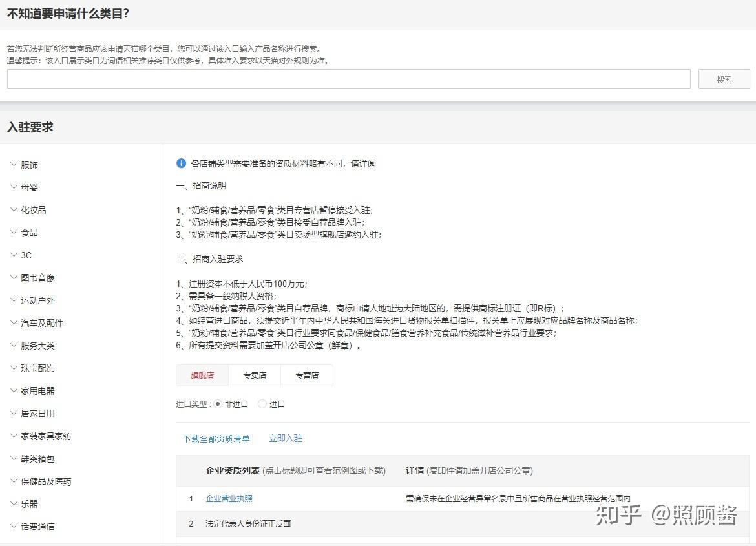Expand the 食品 category
This screenshot has height=546, width=756.
[28, 232]
